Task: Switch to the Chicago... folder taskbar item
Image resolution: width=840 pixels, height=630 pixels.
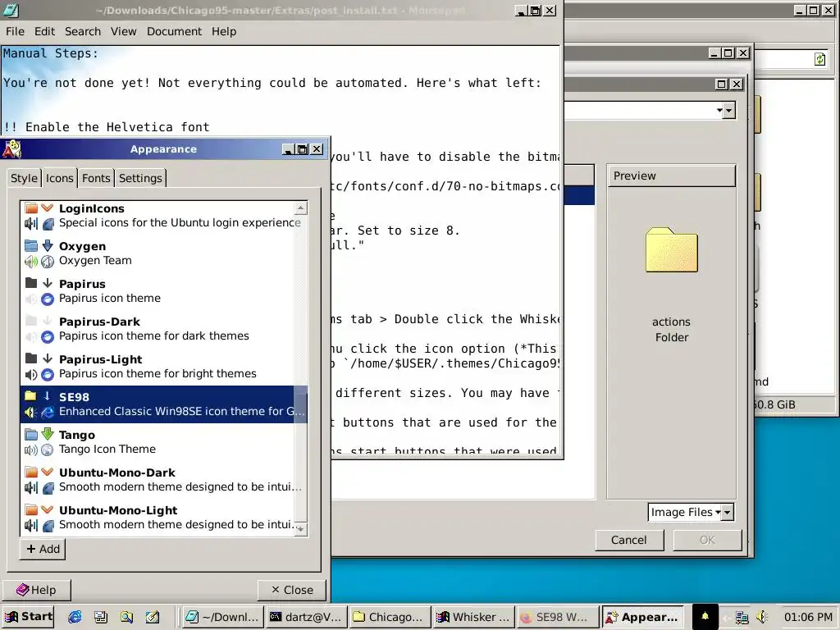Action: 390,617
